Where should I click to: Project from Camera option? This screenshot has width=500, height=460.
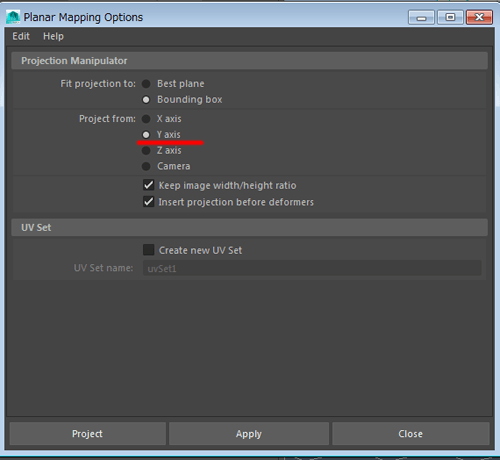point(146,166)
